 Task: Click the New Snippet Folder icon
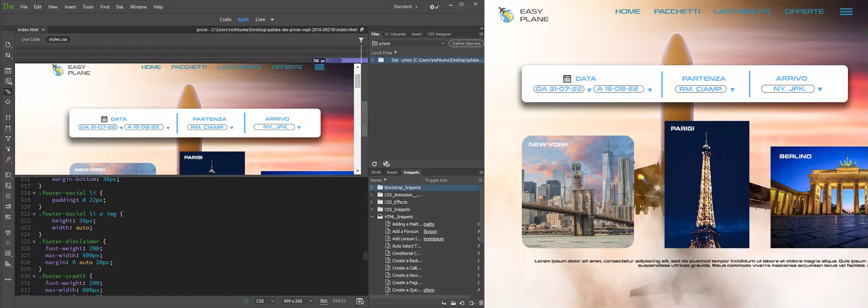coord(453,303)
